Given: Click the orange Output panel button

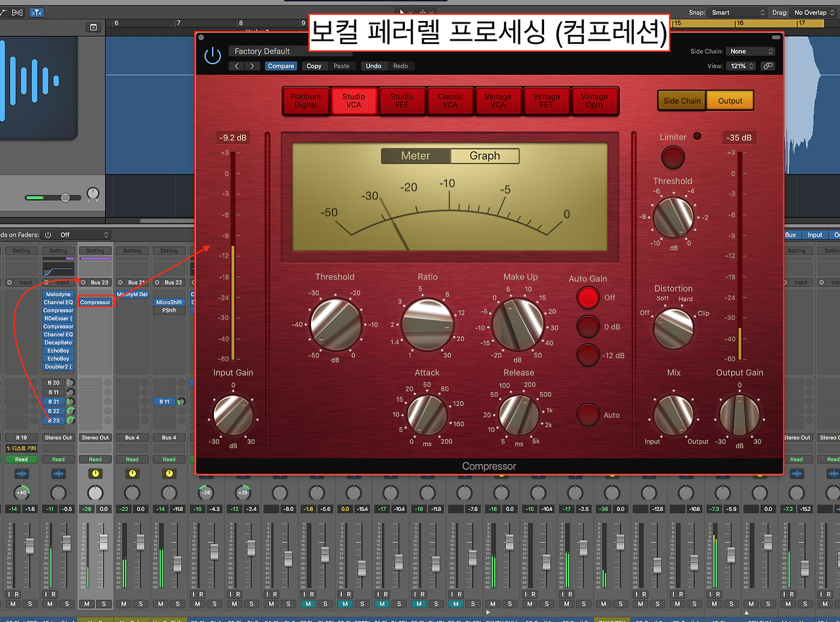Looking at the screenshot, I should 730,101.
